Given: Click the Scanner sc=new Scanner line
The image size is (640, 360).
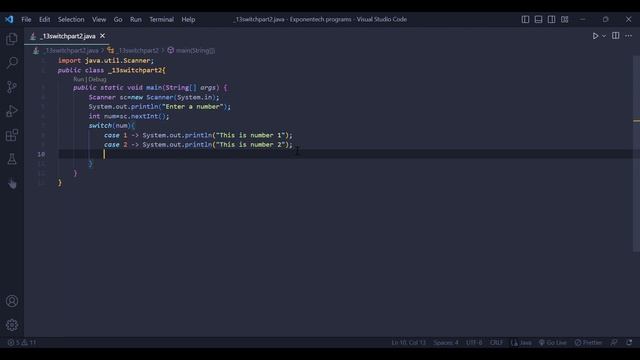Looking at the screenshot, I should (x=154, y=97).
